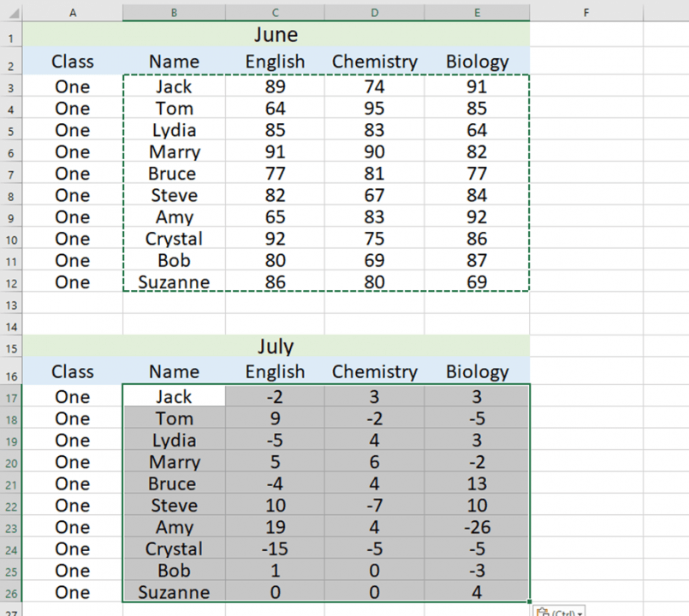Select Crystal's name cell in June table
689x616 pixels.
(x=174, y=239)
